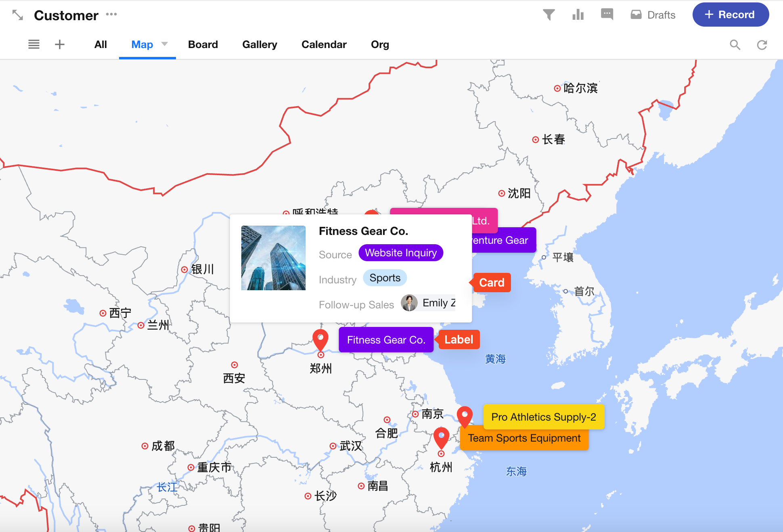This screenshot has height=532, width=783.
Task: Open the statistics bar chart icon
Action: (x=578, y=15)
